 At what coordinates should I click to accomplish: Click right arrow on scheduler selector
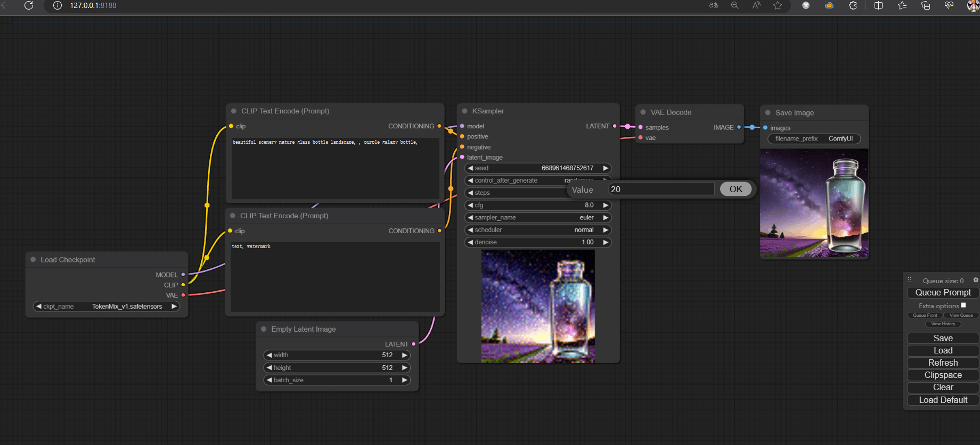click(x=606, y=230)
